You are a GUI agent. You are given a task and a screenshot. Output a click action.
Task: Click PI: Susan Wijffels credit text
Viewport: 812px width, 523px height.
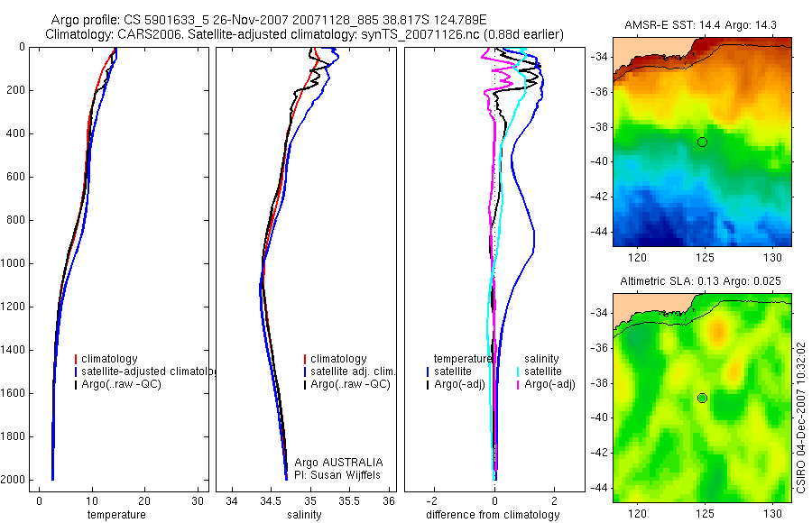point(337,475)
